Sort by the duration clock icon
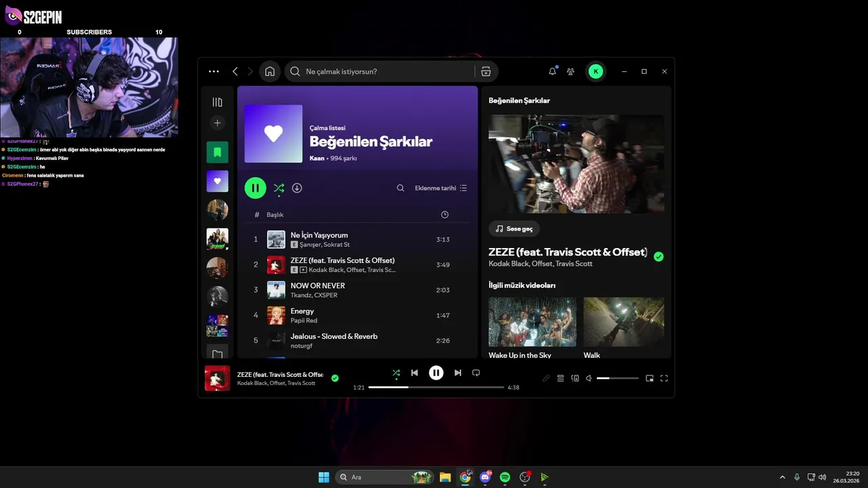This screenshot has width=868, height=488. point(444,214)
